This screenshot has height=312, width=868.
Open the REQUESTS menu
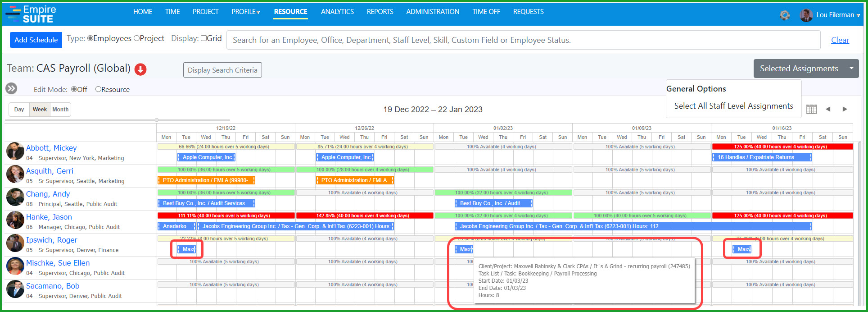[x=529, y=12]
